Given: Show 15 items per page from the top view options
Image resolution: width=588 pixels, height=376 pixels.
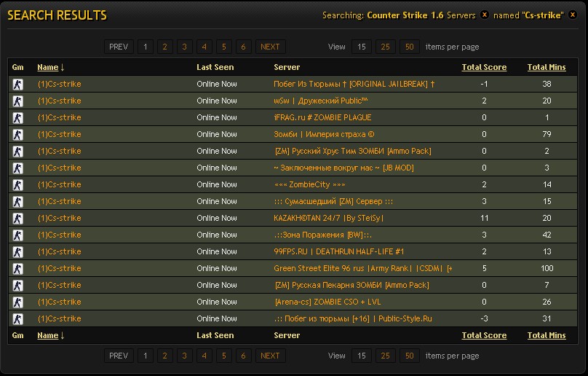Looking at the screenshot, I should pos(362,47).
